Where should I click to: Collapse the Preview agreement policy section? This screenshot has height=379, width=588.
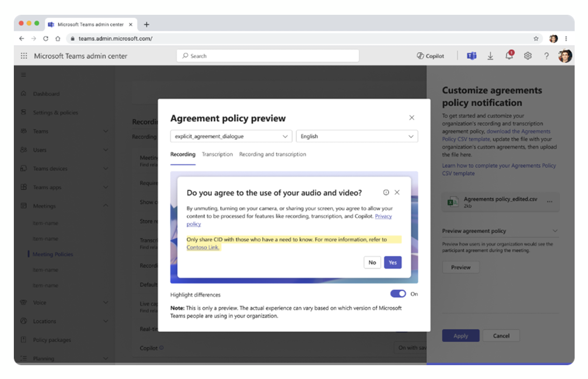[x=555, y=231]
